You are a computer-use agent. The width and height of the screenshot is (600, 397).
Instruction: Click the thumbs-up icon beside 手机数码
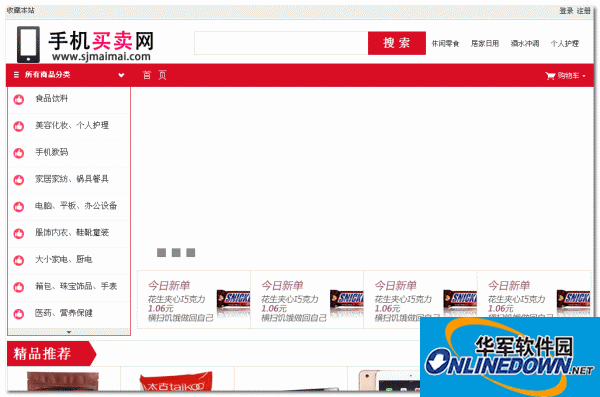click(19, 153)
